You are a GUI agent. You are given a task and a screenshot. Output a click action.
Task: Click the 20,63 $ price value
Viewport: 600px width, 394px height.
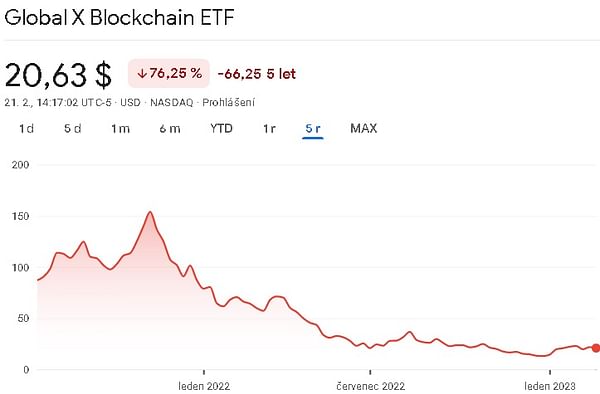(58, 75)
